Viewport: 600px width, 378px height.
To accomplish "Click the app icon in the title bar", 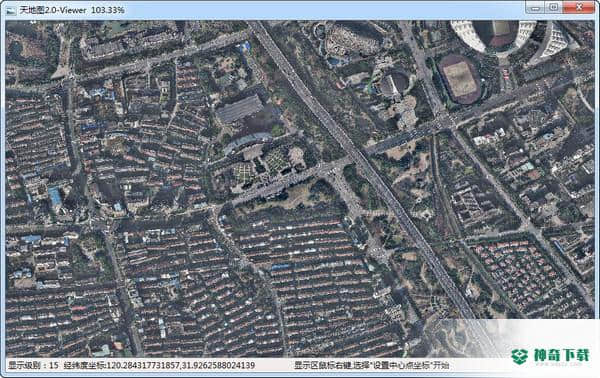I will [10, 10].
